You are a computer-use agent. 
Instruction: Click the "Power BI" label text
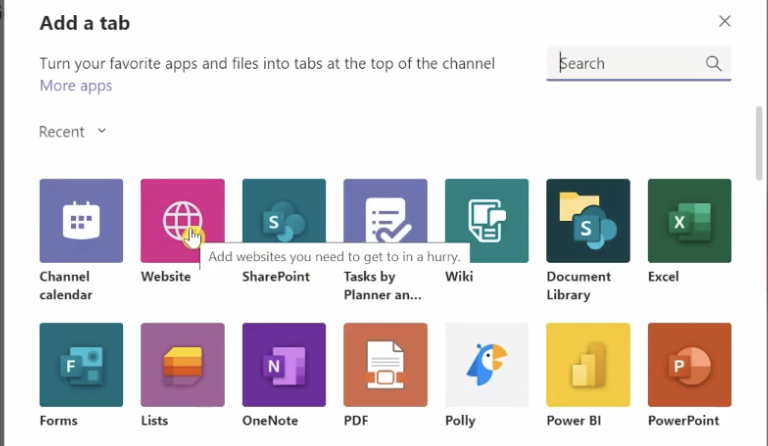(x=574, y=421)
